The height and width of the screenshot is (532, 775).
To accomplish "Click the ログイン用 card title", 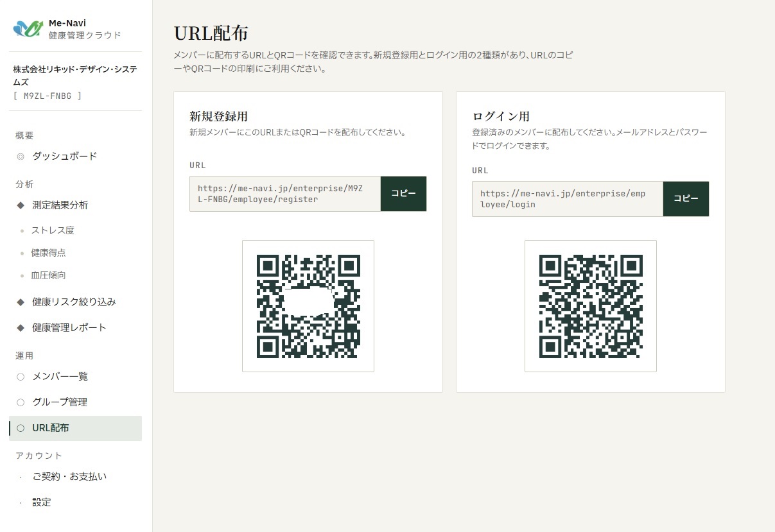I will pyautogui.click(x=501, y=116).
